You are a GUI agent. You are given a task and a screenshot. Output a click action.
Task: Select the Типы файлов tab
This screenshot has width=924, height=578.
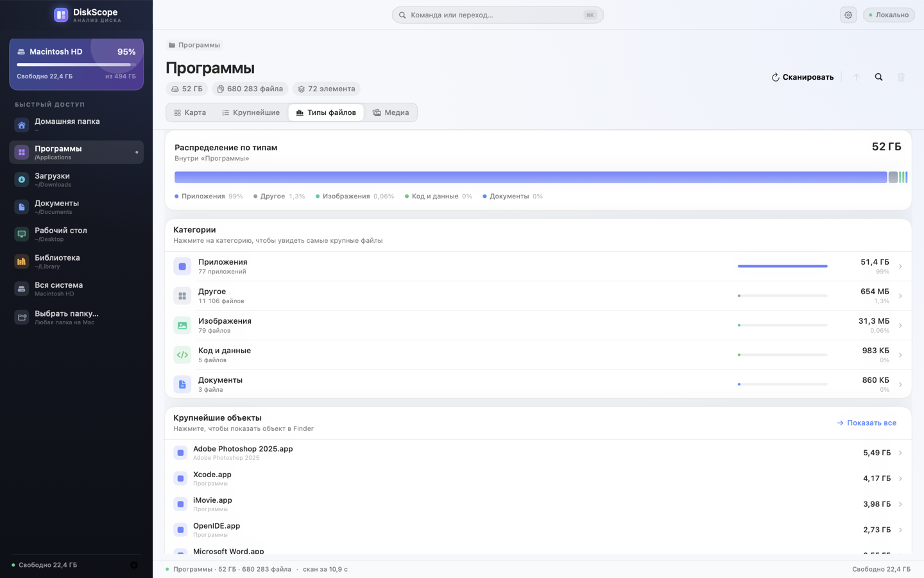pyautogui.click(x=326, y=112)
